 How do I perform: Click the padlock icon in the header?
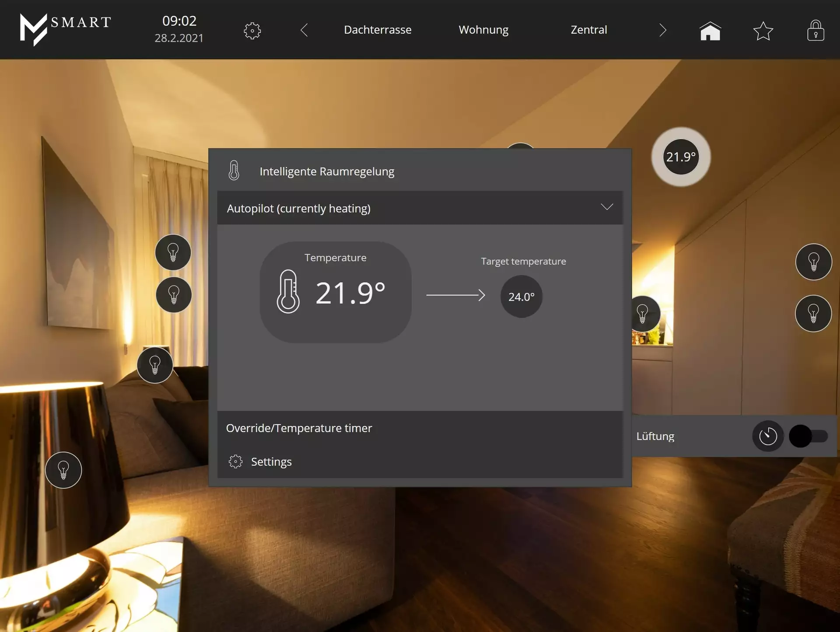[x=815, y=31]
